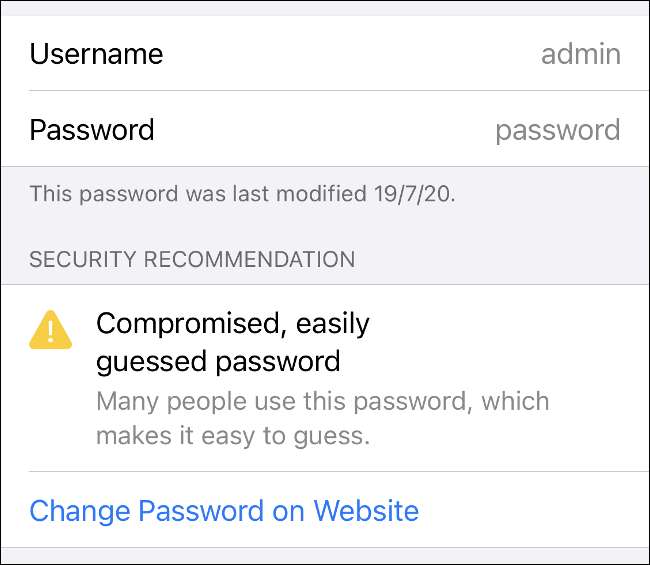Viewport: 650px width, 565px height.
Task: Click the Security Recommendation section header
Action: click(192, 260)
